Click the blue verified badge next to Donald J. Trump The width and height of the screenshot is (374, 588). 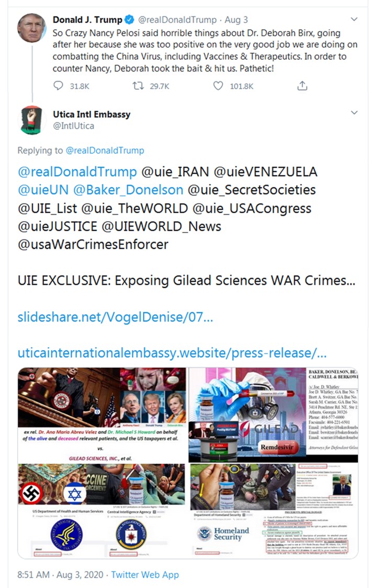pyautogui.click(x=129, y=19)
